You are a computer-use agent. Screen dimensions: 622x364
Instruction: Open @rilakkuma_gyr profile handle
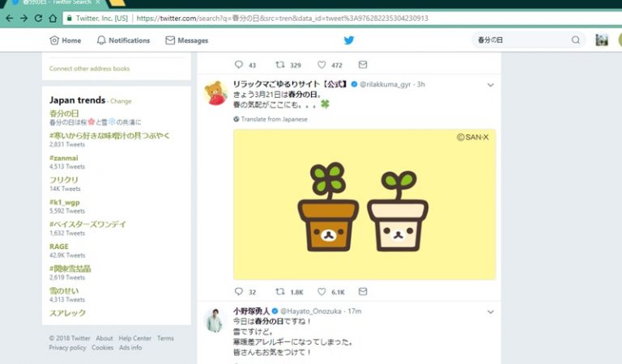(386, 84)
